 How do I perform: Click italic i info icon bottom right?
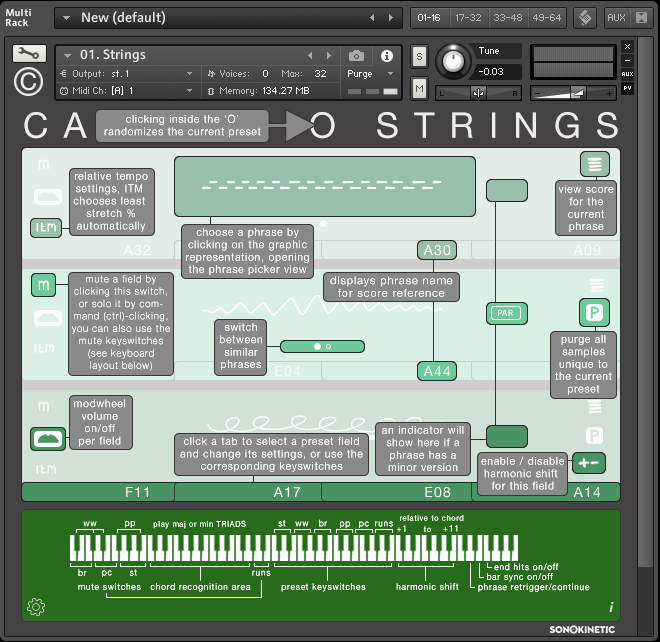pos(611,607)
